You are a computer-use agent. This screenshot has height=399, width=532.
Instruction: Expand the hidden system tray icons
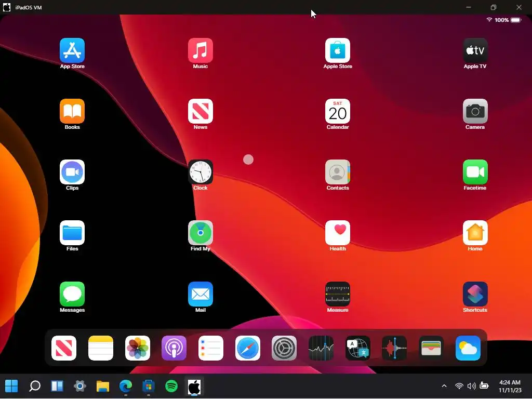click(x=444, y=386)
